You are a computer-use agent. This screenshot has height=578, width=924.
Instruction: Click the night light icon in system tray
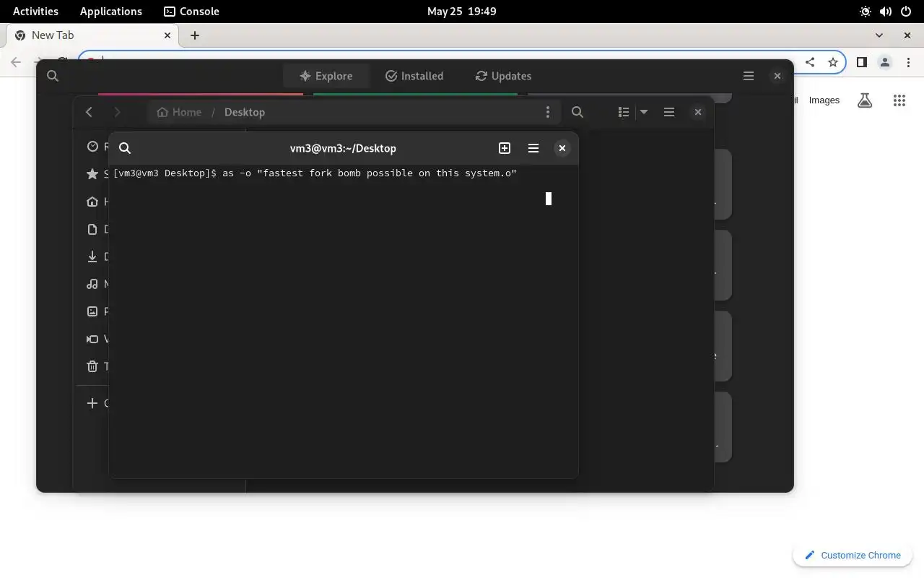tap(865, 12)
